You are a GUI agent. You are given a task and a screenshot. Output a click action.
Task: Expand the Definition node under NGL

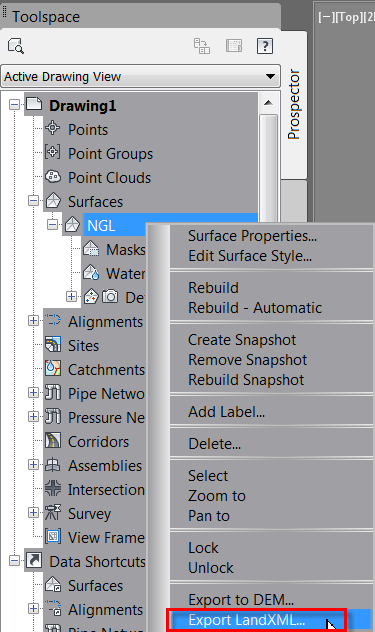tap(71, 297)
